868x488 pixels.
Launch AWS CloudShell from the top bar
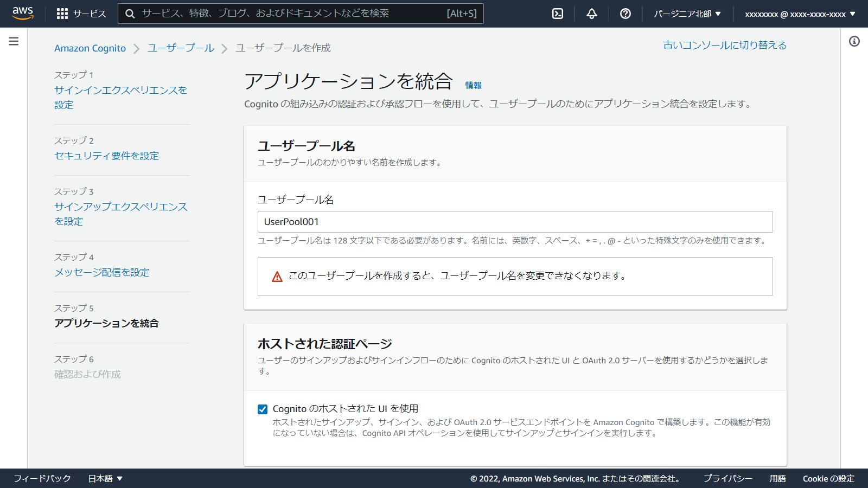[558, 14]
